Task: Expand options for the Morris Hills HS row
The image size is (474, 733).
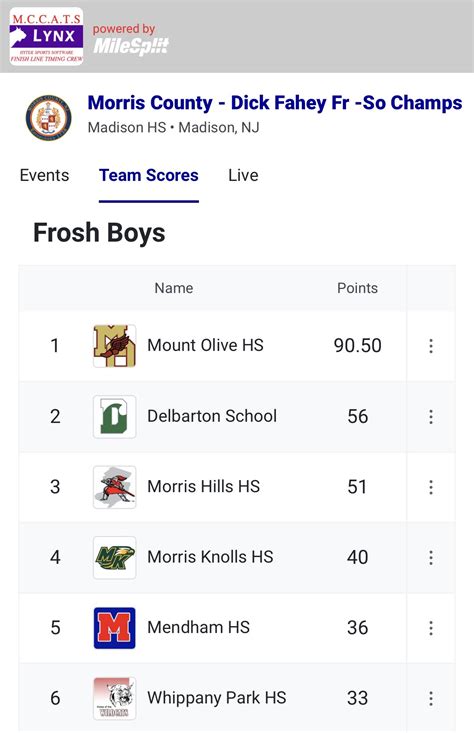Action: click(x=431, y=487)
